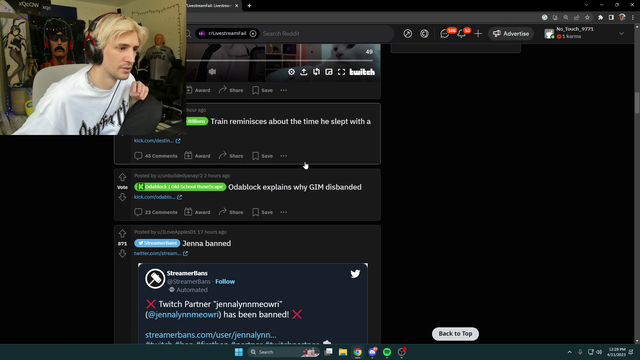Share the Odablock post
This screenshot has width=640, height=360.
pos(231,212)
